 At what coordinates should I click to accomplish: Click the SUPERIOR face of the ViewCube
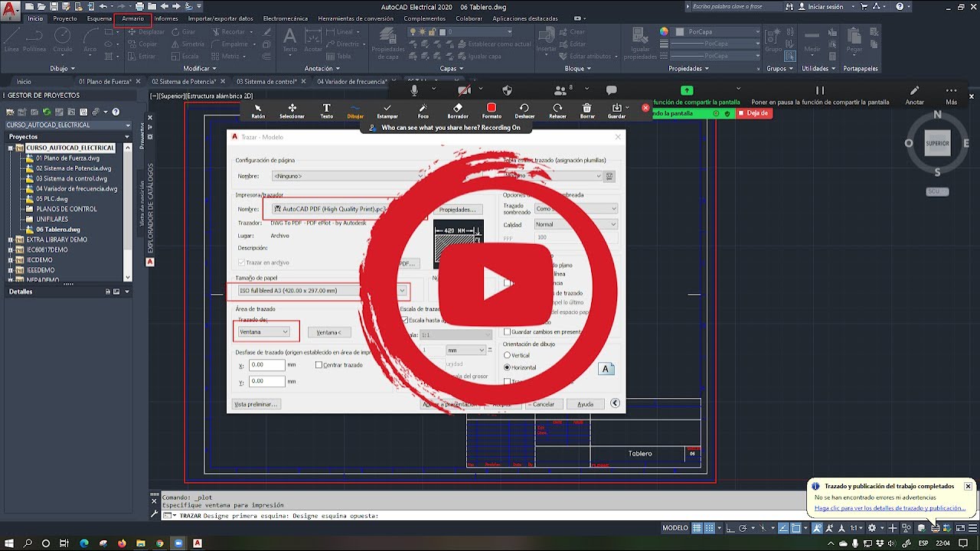click(x=937, y=143)
